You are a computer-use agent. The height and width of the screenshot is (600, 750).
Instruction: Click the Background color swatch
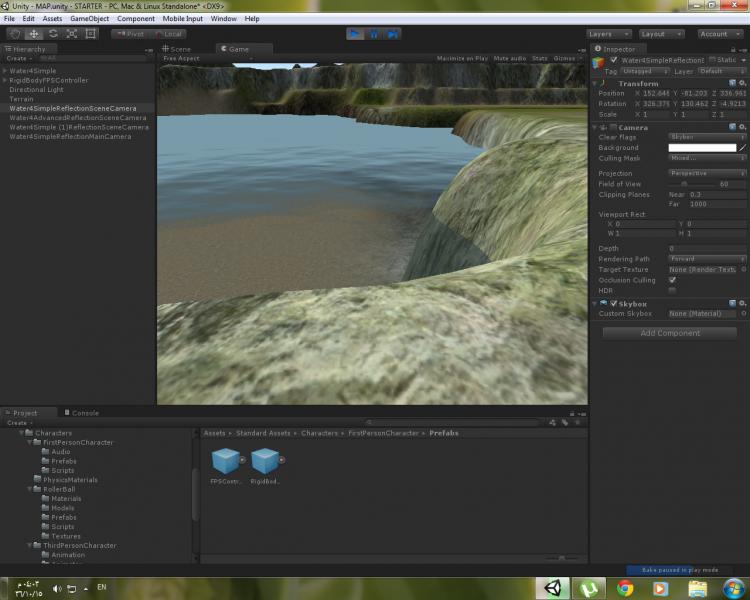pos(702,148)
